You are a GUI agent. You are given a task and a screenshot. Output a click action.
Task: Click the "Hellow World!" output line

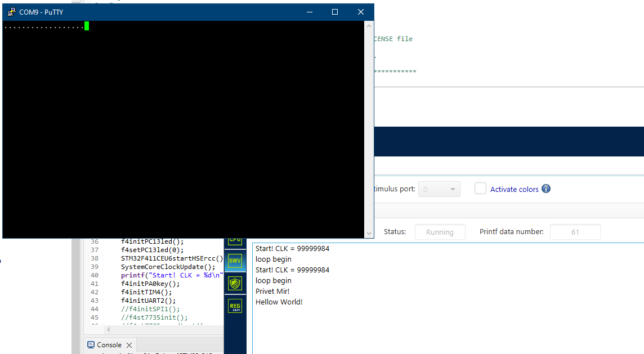[279, 302]
